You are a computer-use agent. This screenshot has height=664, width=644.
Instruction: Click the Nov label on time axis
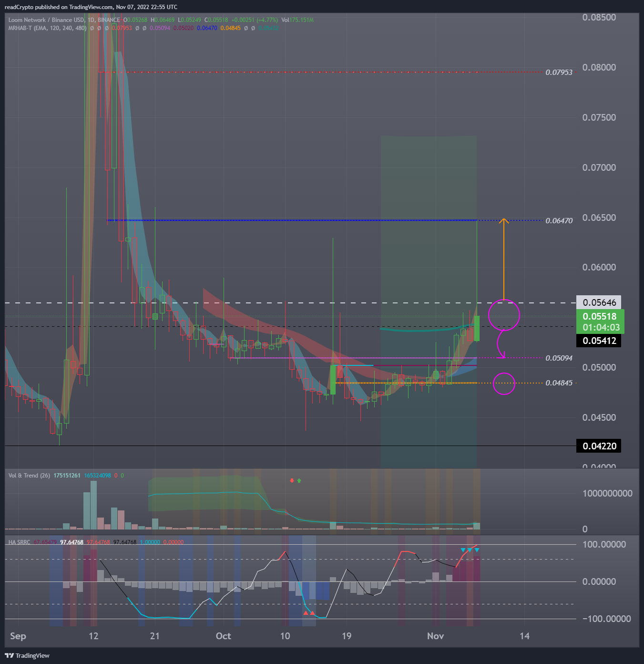(x=435, y=636)
